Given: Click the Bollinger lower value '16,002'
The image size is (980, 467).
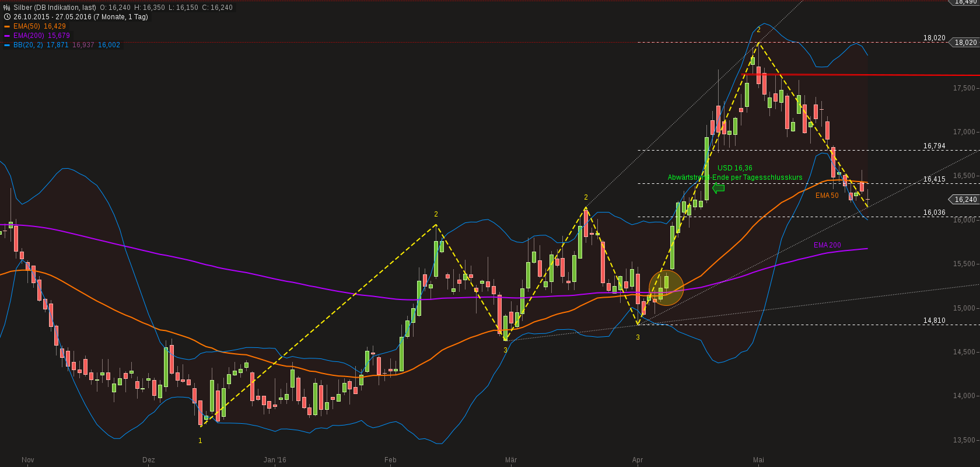Looking at the screenshot, I should (109, 45).
